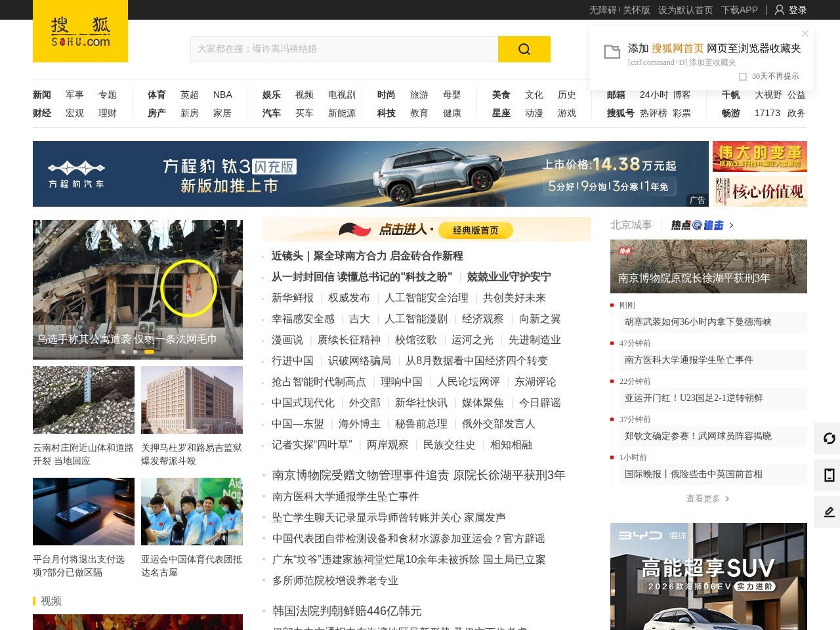
Task: Click the 热点追击 logo
Action: coord(697,225)
